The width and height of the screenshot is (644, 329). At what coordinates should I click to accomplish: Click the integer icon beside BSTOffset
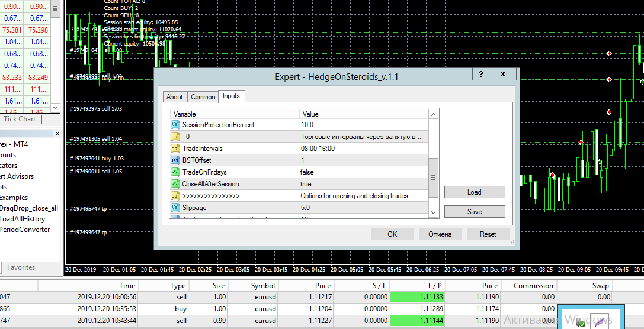[175, 160]
